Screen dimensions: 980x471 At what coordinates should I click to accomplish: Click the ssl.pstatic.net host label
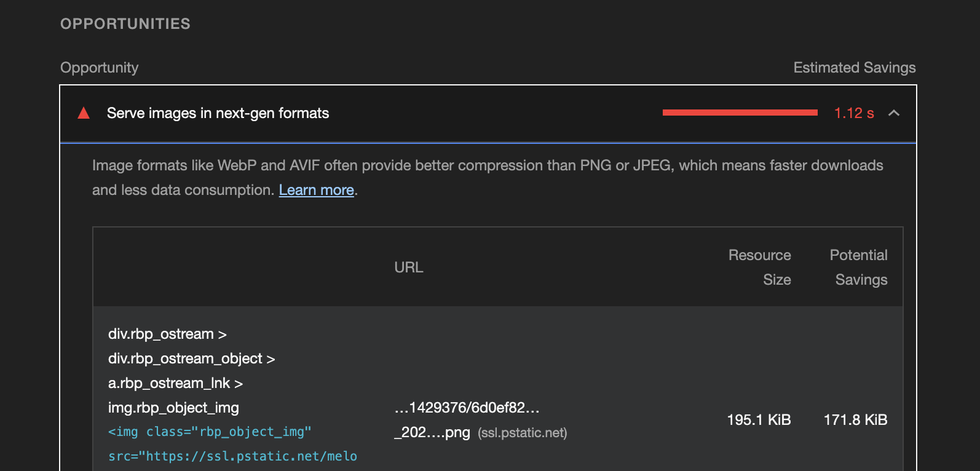click(523, 433)
